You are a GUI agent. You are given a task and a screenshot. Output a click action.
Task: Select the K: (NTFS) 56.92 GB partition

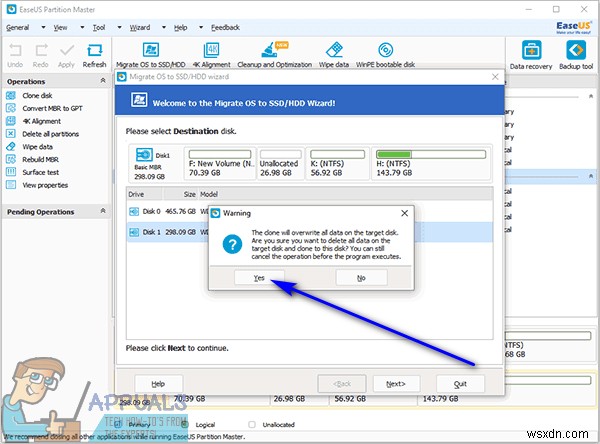(x=338, y=163)
